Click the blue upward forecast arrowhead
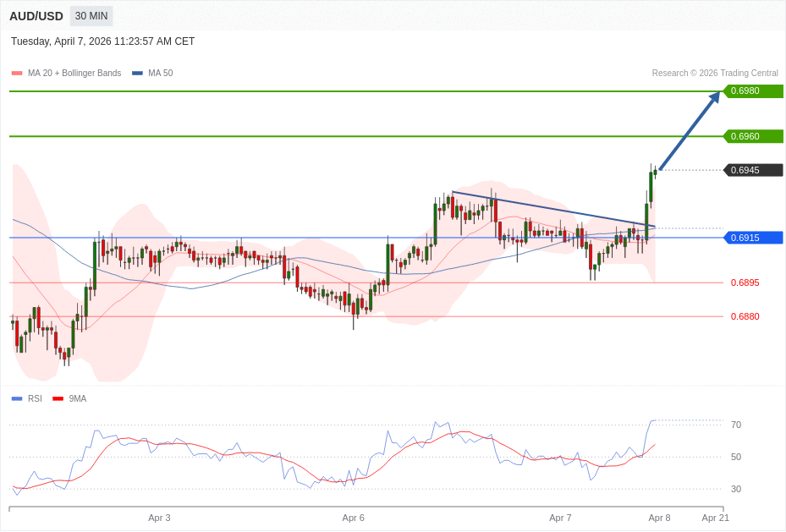This screenshot has height=532, width=786. click(714, 97)
